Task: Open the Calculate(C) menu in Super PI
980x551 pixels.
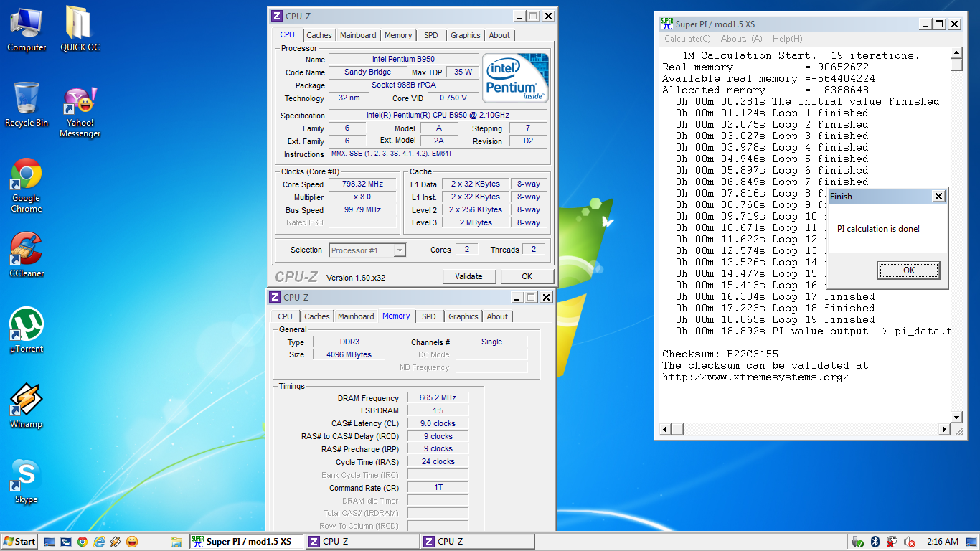Action: coord(687,39)
